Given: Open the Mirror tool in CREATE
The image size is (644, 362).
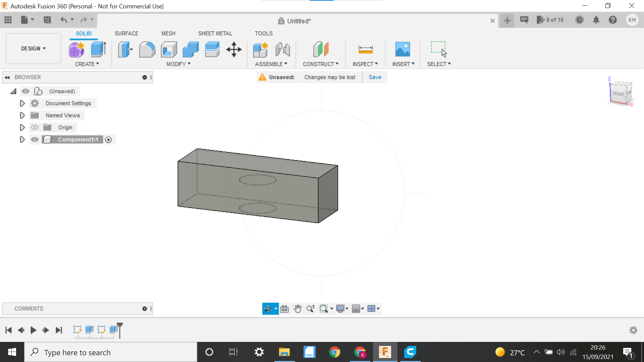Looking at the screenshot, I should 87,64.
